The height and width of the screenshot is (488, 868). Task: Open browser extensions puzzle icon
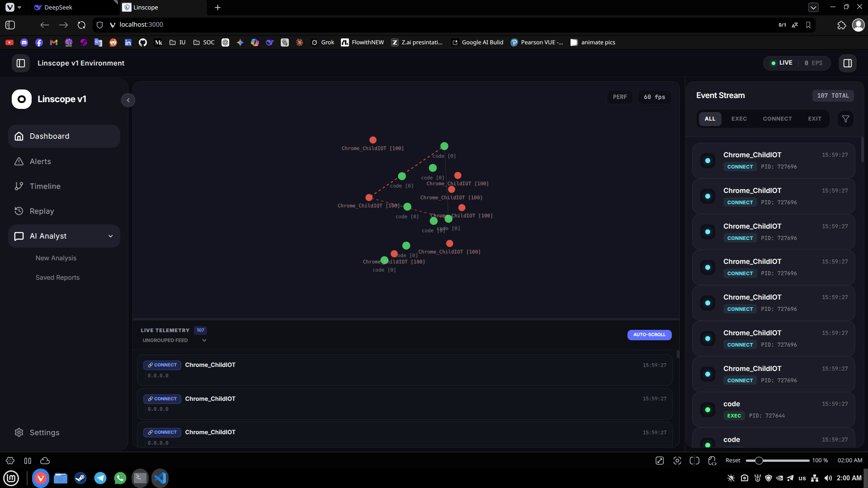click(841, 25)
